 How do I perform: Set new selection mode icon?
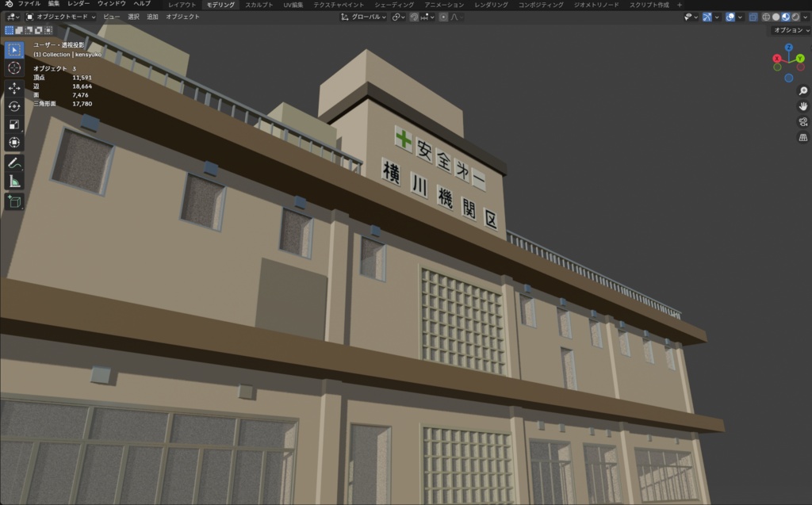(10, 31)
